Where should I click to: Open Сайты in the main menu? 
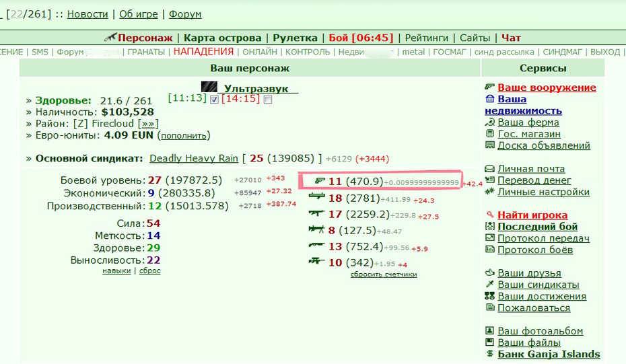(x=475, y=38)
